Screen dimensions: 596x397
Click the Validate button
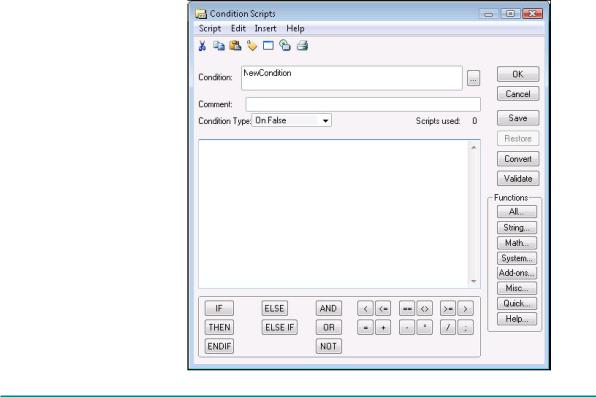tap(518, 178)
